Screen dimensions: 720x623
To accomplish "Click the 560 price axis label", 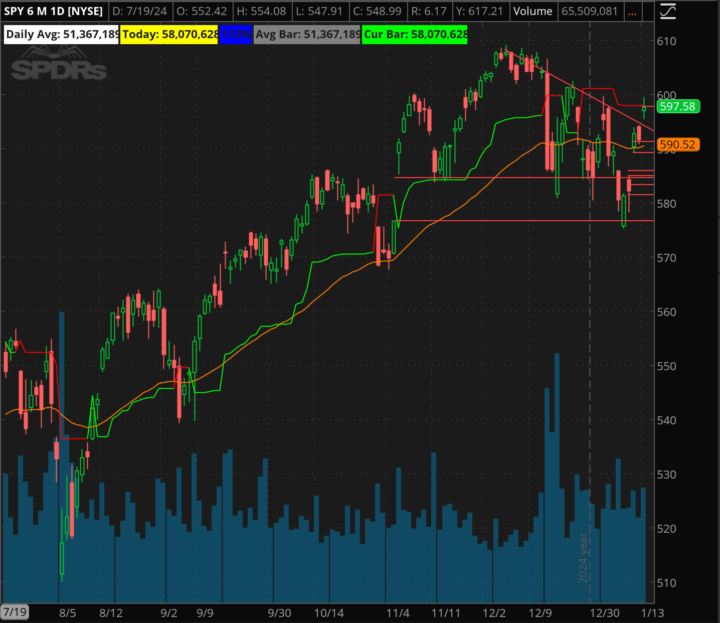I will point(666,312).
